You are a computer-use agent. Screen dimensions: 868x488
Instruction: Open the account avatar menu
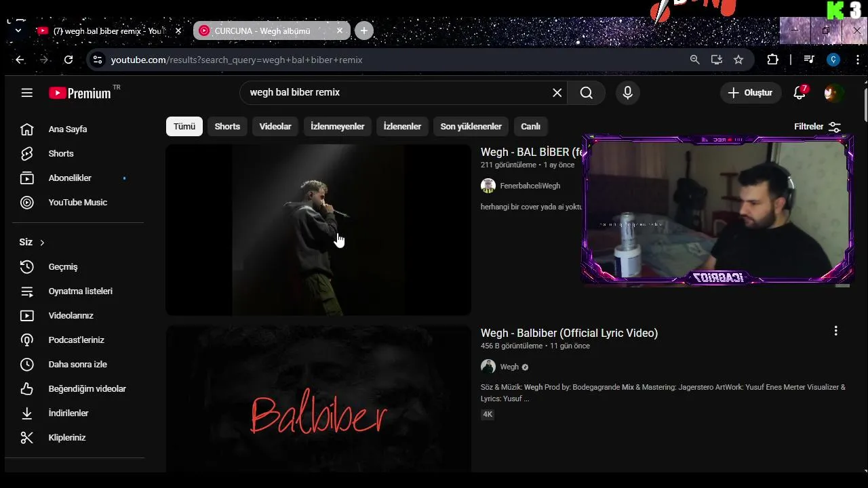click(833, 93)
